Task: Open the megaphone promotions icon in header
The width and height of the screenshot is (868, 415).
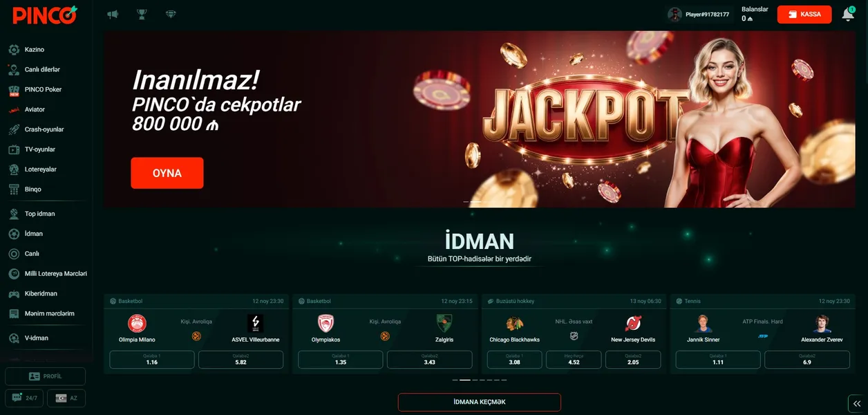Action: click(113, 14)
